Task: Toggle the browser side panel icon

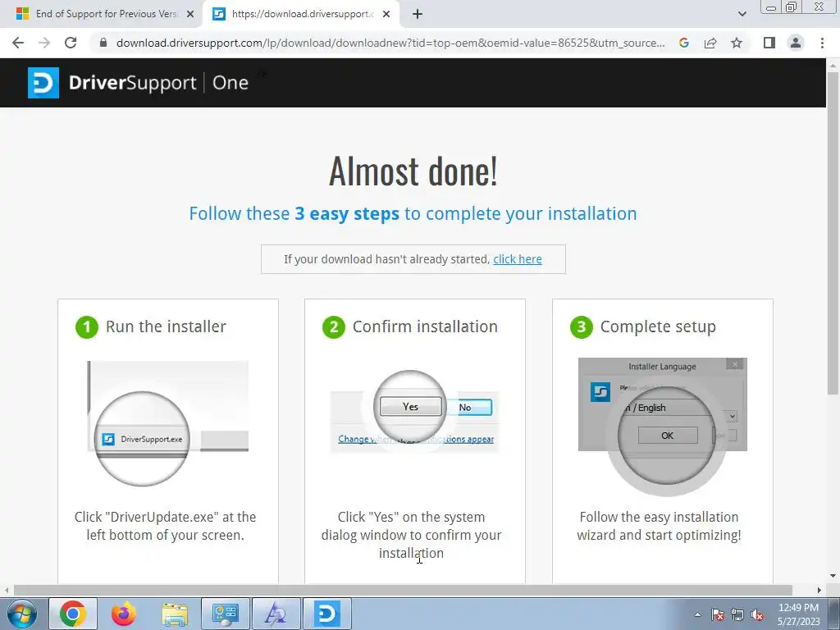Action: pyautogui.click(x=769, y=43)
